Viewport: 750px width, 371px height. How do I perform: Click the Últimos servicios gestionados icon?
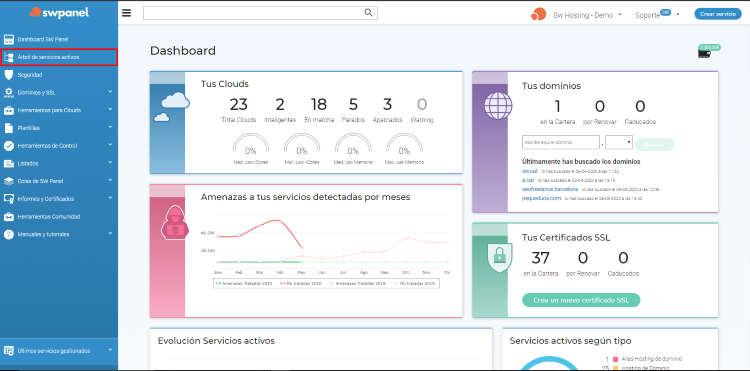9,351
